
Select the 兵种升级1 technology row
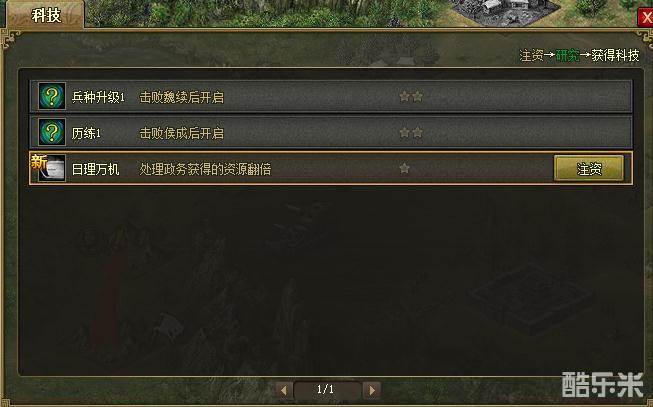click(x=331, y=97)
